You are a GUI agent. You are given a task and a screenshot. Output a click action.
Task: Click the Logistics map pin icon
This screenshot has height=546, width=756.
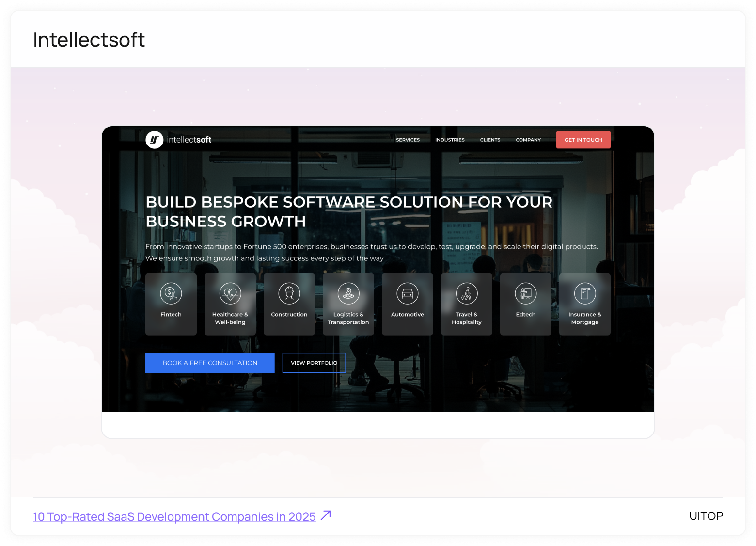(x=348, y=293)
